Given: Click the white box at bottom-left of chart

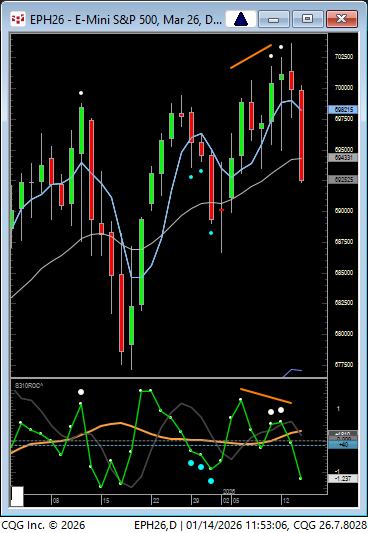Looking at the screenshot, I should [17, 496].
